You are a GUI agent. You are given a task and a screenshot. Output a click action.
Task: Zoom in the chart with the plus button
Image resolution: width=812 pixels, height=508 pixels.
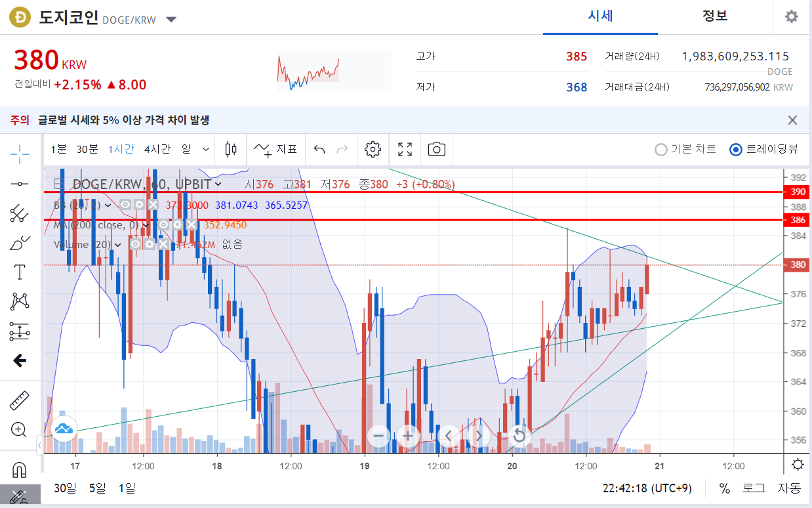pyautogui.click(x=408, y=435)
